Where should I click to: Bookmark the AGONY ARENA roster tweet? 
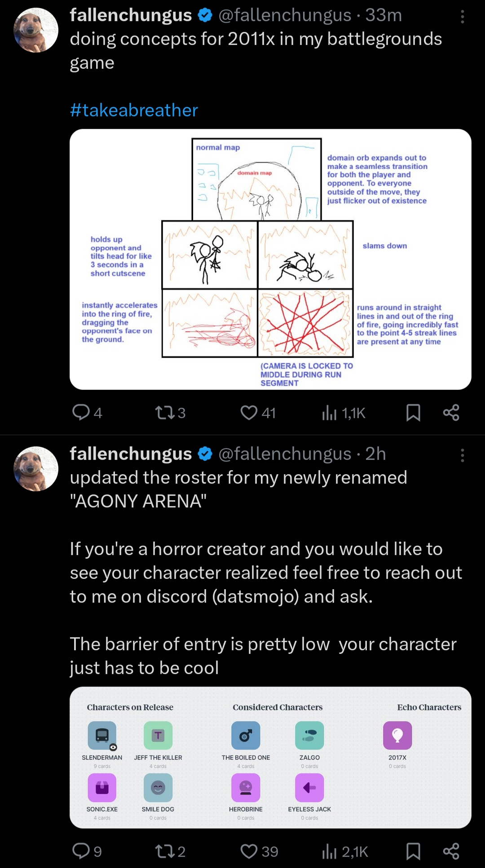coord(413,851)
